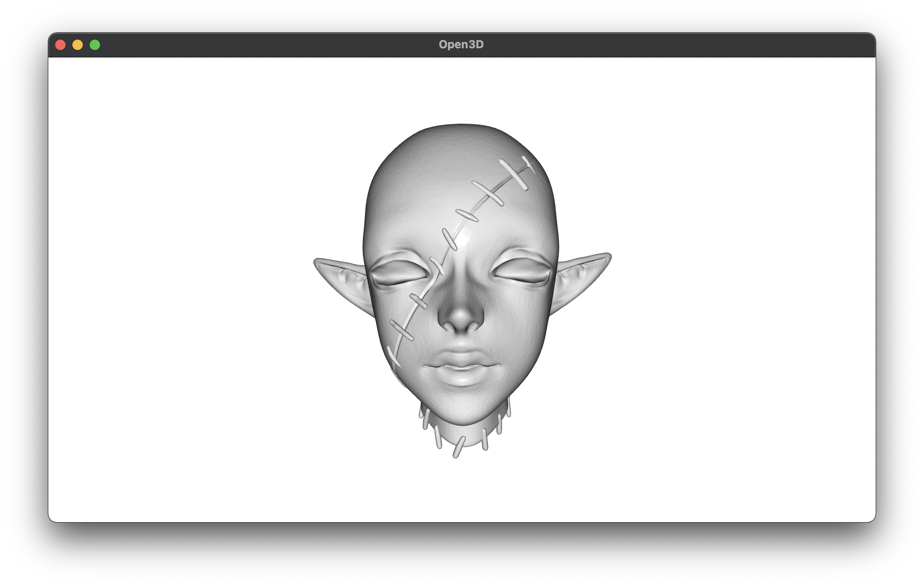
Task: Click the yellow minimize button
Action: pyautogui.click(x=78, y=44)
